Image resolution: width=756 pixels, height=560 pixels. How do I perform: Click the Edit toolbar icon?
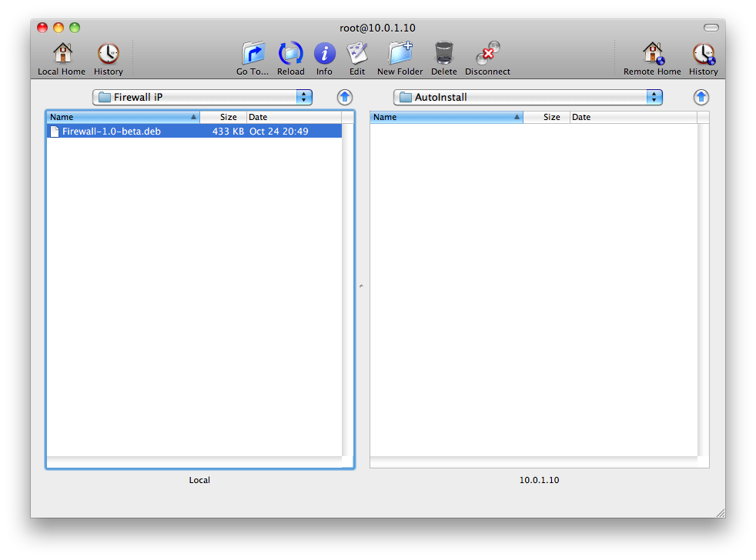(356, 54)
